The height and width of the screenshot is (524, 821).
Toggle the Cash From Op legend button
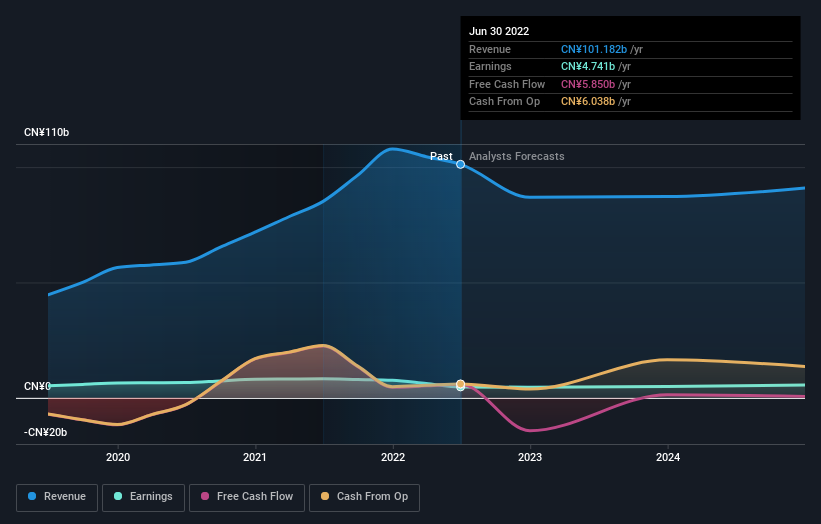(364, 497)
